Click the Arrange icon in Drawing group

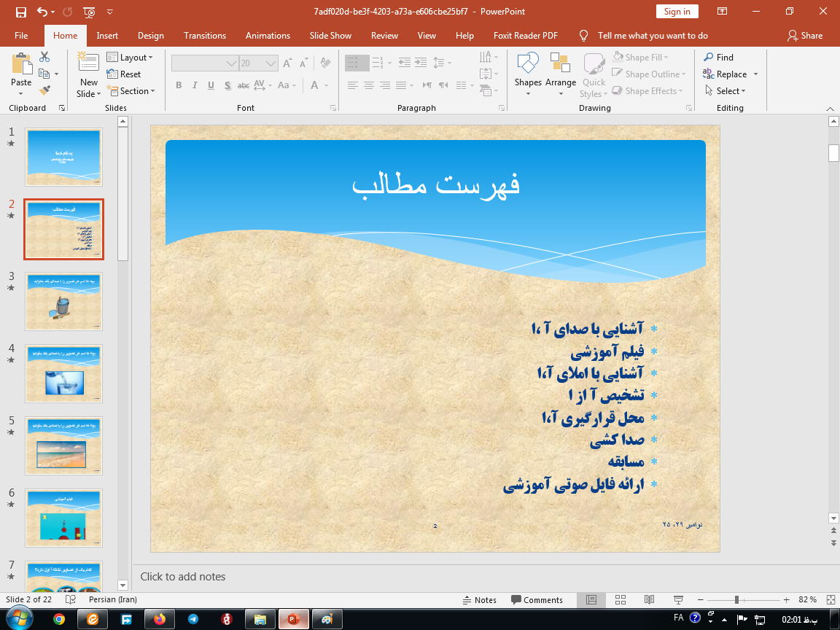pos(560,73)
